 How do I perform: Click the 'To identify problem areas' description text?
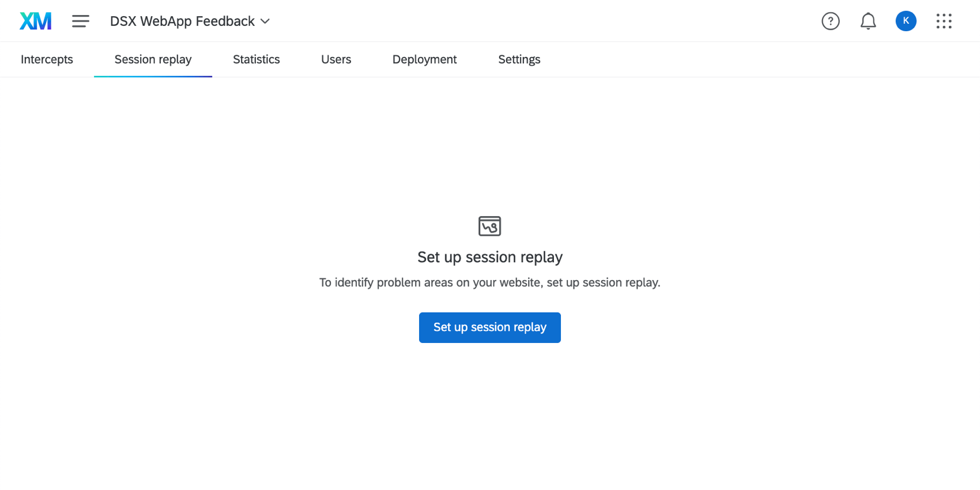(490, 282)
